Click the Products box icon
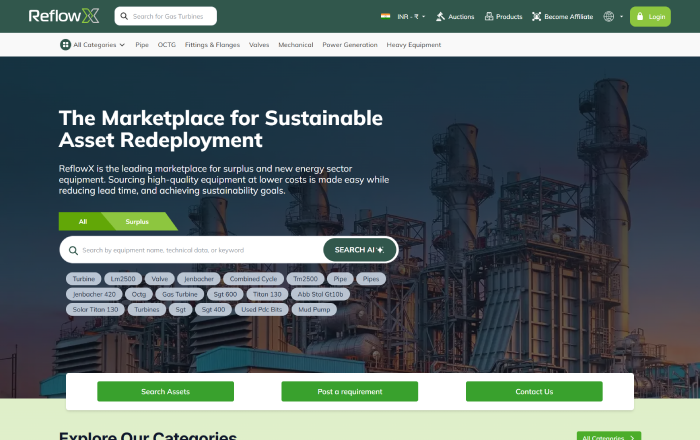Screen dimensions: 700x440 click(488, 17)
